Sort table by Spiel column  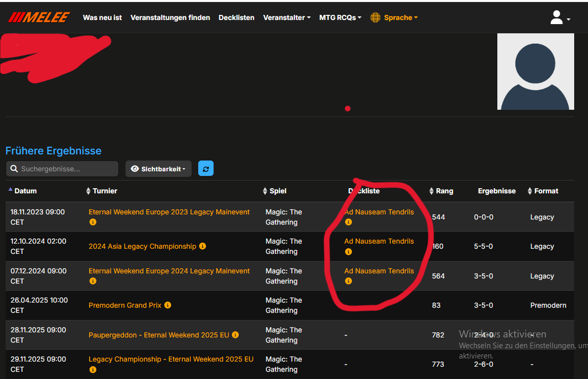click(x=275, y=191)
